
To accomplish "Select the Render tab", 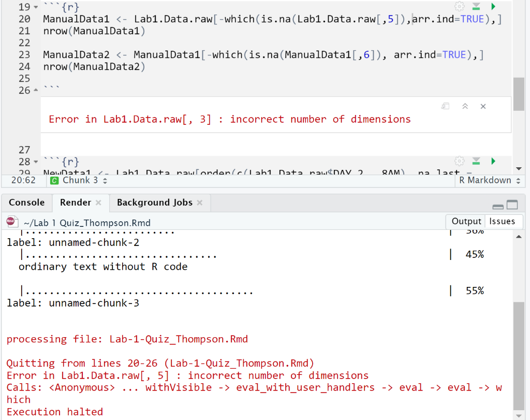I will tap(76, 202).
